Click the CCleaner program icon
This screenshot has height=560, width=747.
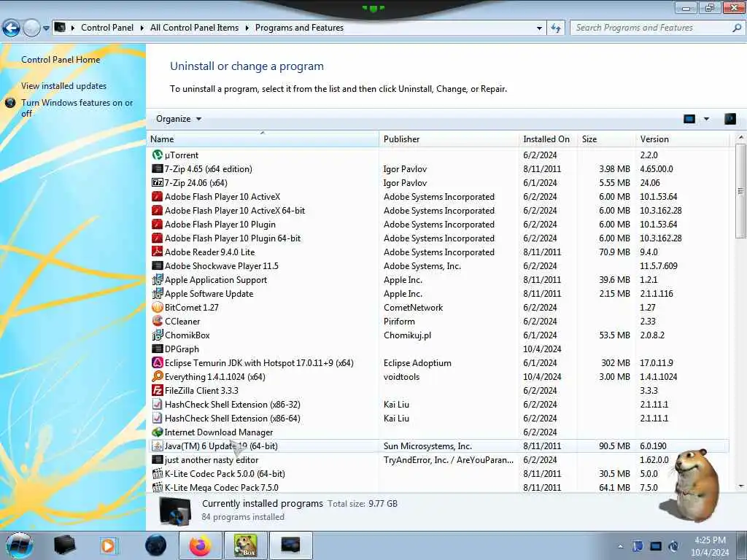pyautogui.click(x=158, y=321)
